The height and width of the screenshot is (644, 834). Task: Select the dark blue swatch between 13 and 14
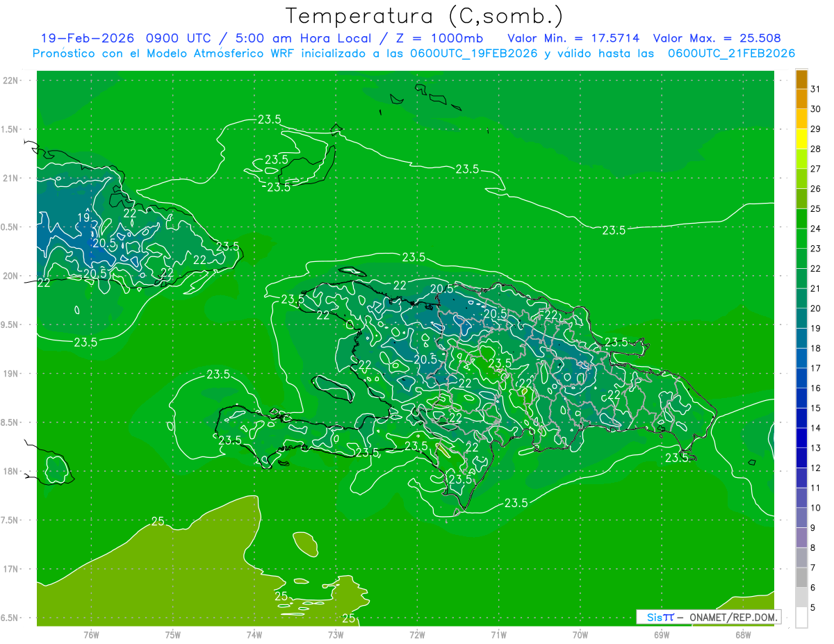[801, 438]
